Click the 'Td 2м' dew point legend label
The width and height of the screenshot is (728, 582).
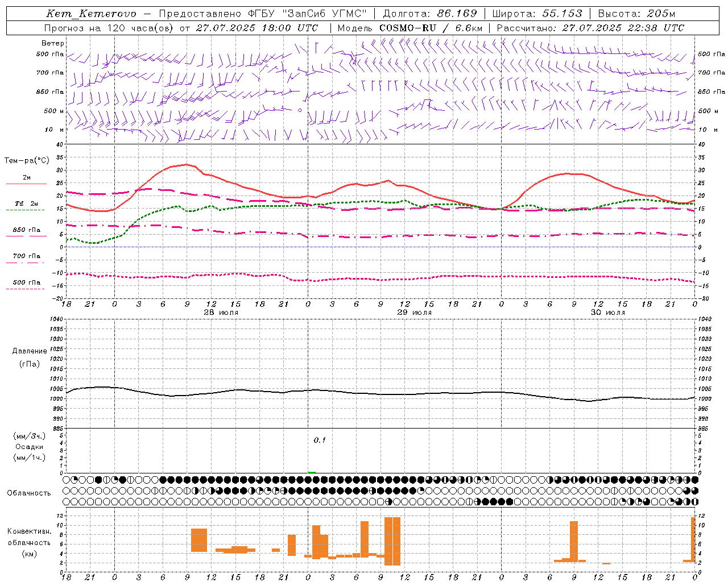tap(27, 203)
